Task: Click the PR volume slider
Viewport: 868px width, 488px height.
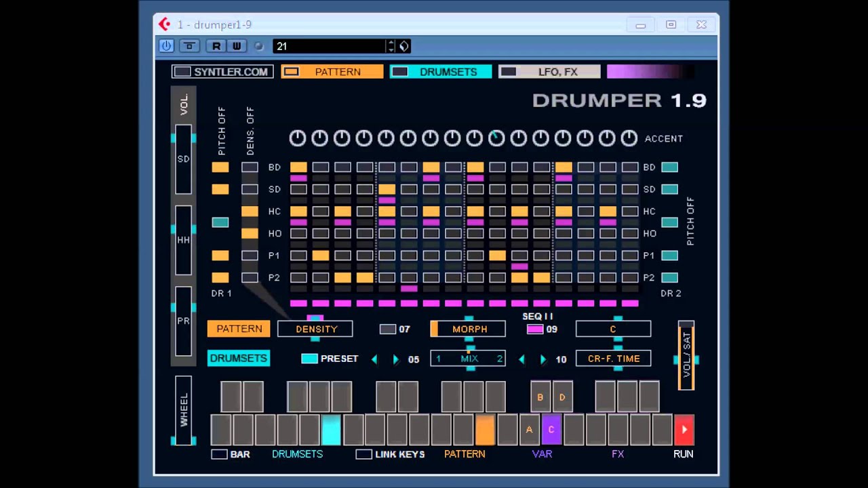Action: (x=184, y=321)
